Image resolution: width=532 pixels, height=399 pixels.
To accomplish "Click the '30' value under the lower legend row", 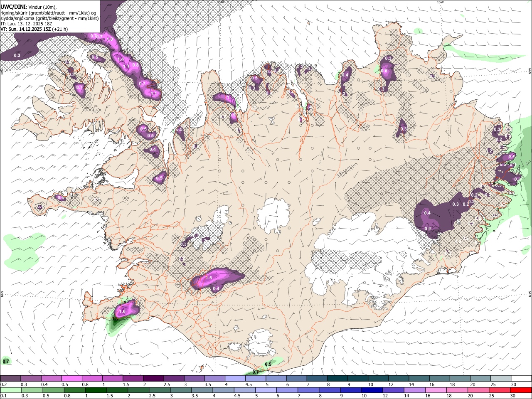I will point(512,396).
